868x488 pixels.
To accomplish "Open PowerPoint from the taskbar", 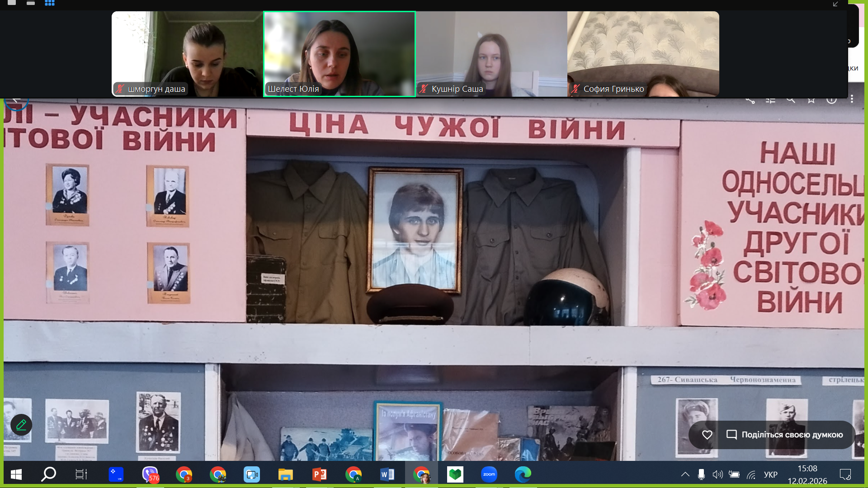I will pos(320,474).
